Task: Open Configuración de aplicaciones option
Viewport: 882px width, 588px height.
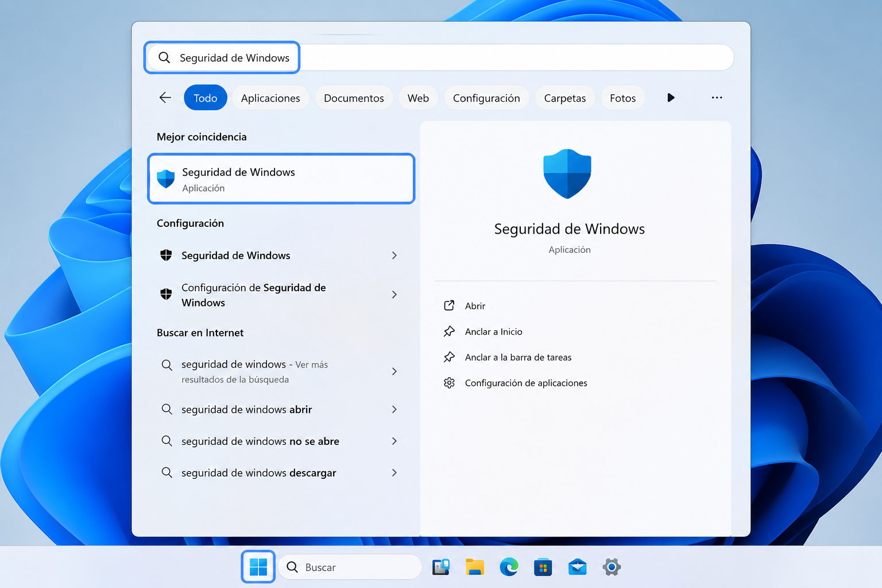Action: pos(526,383)
